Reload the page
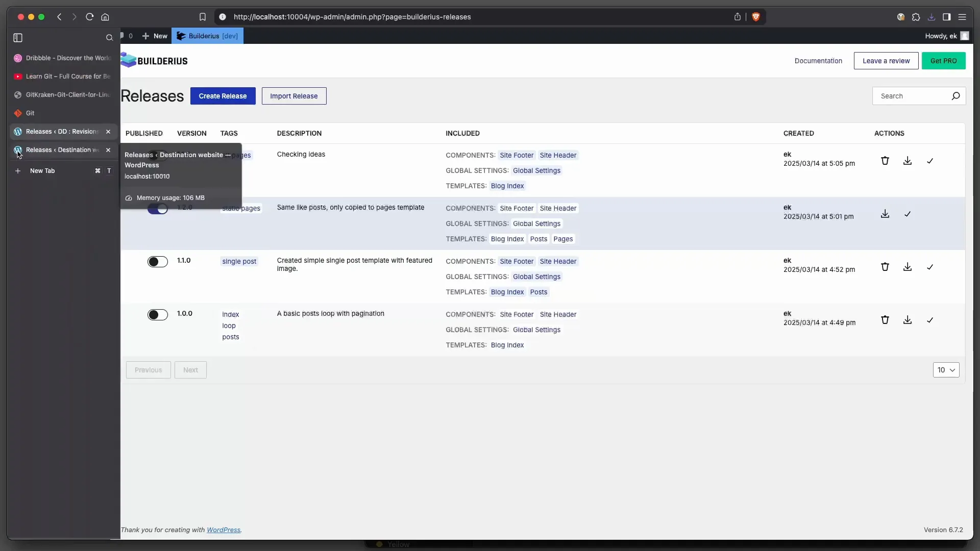Screen dimensions: 980x551 [x=90, y=17]
